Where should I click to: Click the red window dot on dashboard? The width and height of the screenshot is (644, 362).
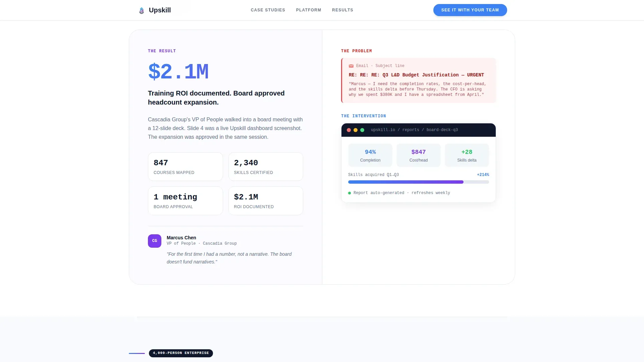(x=349, y=130)
